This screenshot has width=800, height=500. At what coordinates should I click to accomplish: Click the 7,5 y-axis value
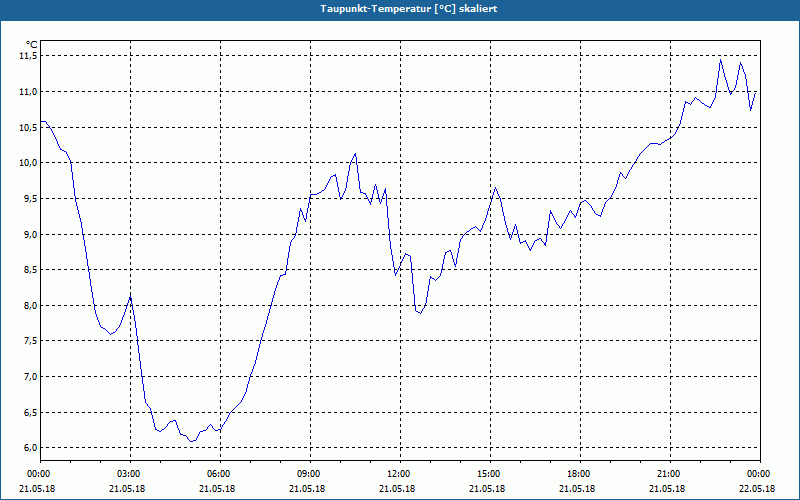pyautogui.click(x=30, y=341)
